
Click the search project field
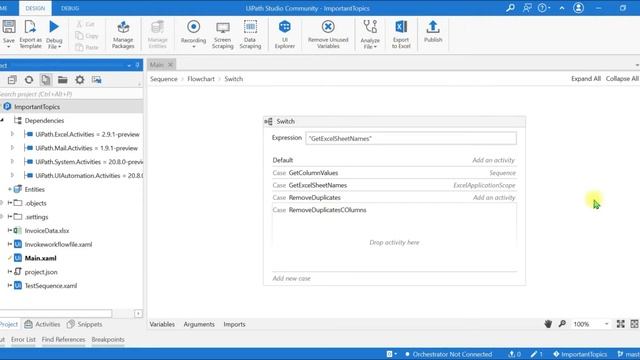pos(71,94)
